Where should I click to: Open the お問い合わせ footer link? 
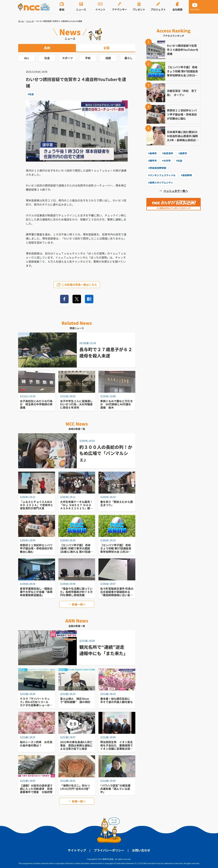point(141,851)
